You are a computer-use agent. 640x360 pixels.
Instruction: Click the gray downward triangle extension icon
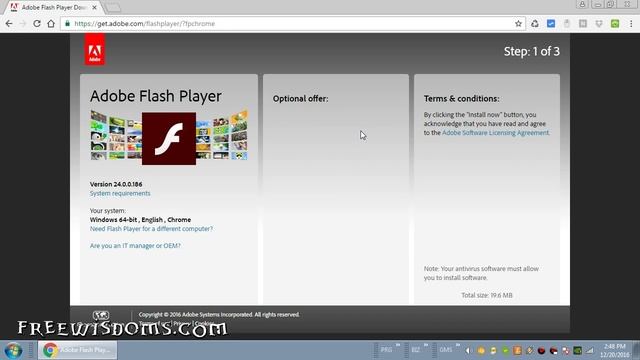click(599, 24)
